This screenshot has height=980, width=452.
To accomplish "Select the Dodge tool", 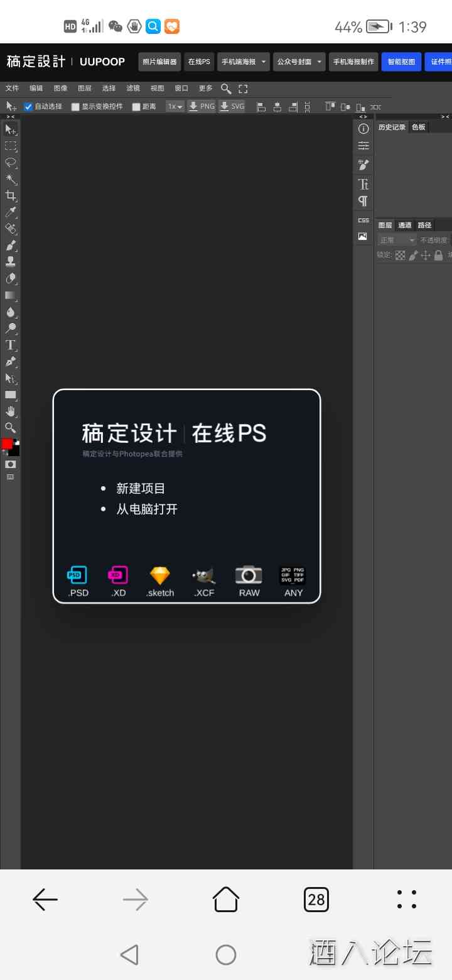I will (10, 328).
